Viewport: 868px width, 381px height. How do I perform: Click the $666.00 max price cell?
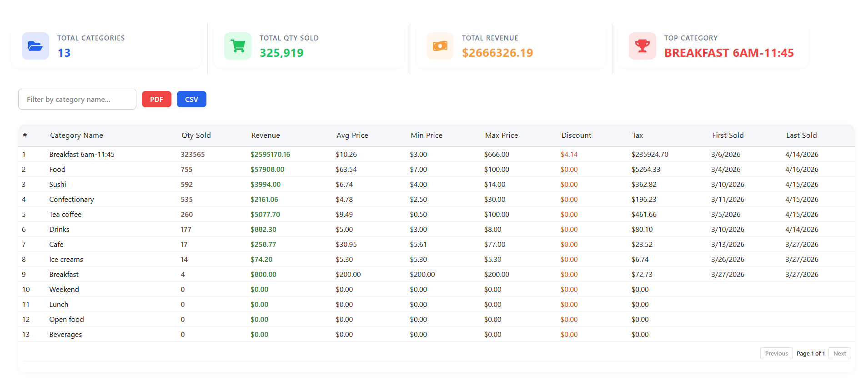pyautogui.click(x=497, y=154)
